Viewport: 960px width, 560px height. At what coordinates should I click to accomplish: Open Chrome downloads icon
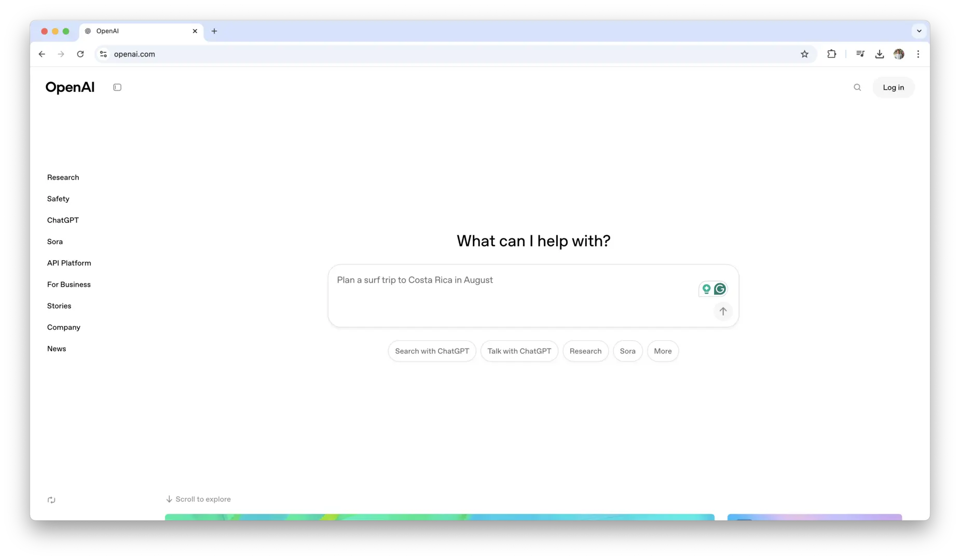pyautogui.click(x=879, y=54)
